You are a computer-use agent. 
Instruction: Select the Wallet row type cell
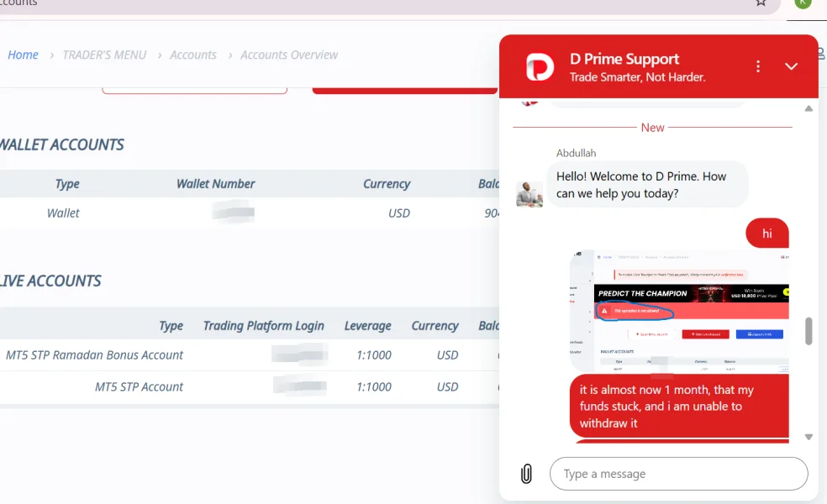(x=63, y=213)
